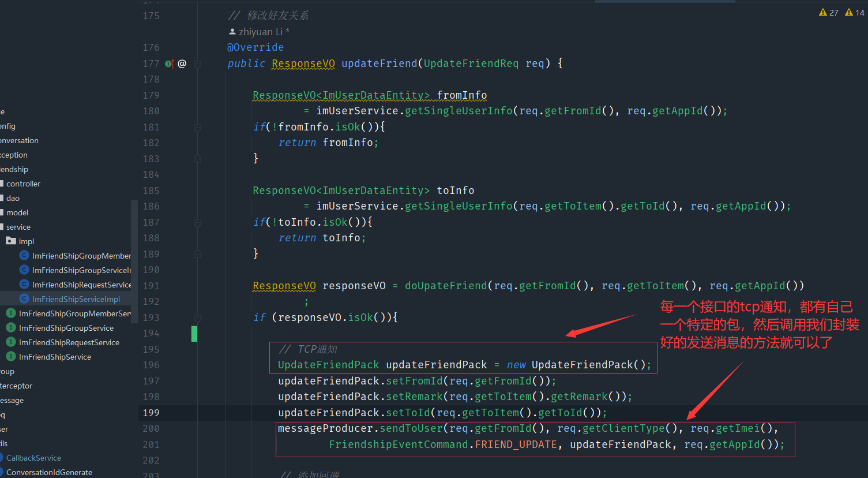Click ResponseVO return type on line 177
The height and width of the screenshot is (478, 868).
pyautogui.click(x=303, y=64)
